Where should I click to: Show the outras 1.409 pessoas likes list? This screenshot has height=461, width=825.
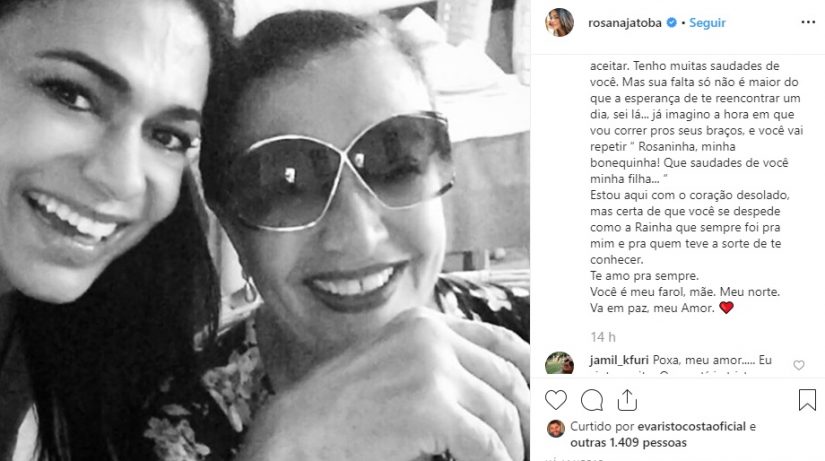(x=628, y=443)
